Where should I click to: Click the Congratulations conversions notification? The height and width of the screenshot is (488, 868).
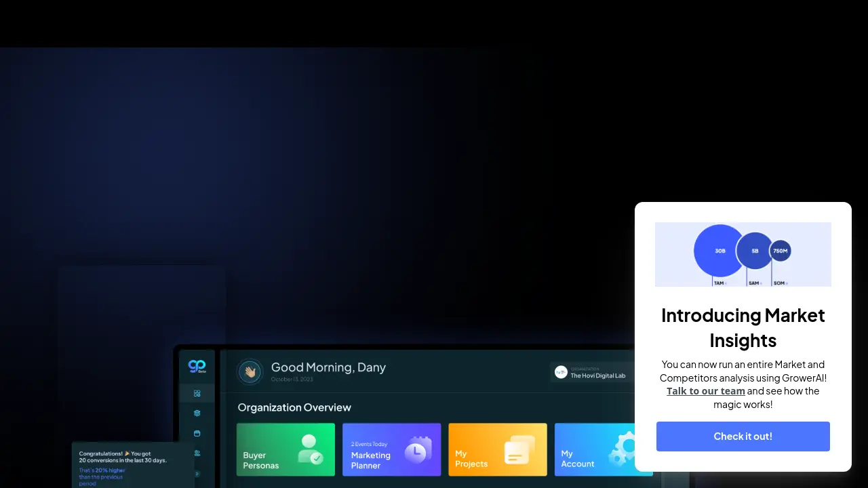pos(133,465)
